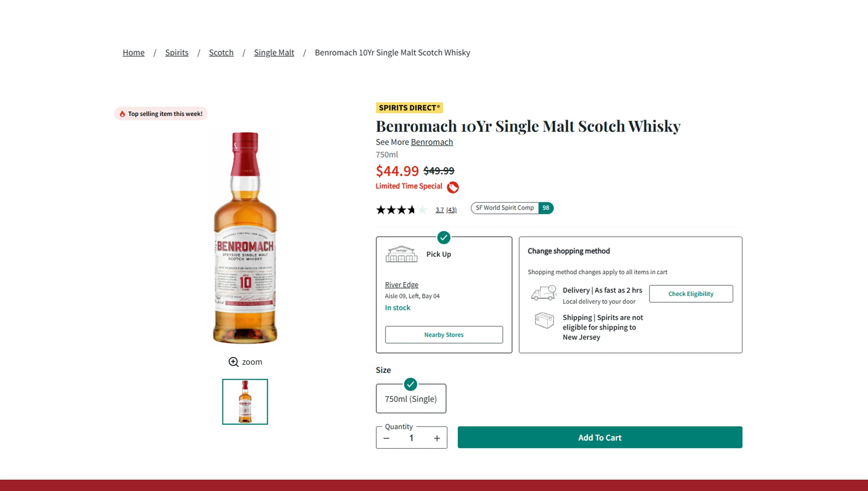868x491 pixels.
Task: Click the flame icon on top selling badge
Action: coord(122,113)
